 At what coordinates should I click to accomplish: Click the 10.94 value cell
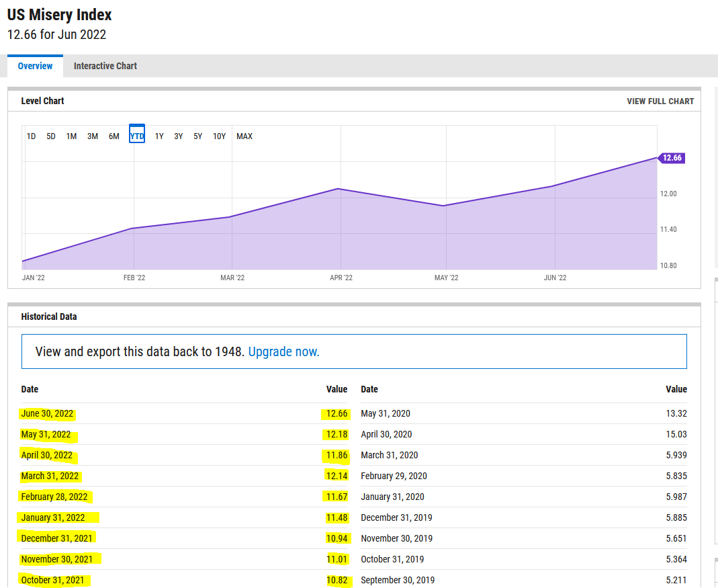coord(336,538)
